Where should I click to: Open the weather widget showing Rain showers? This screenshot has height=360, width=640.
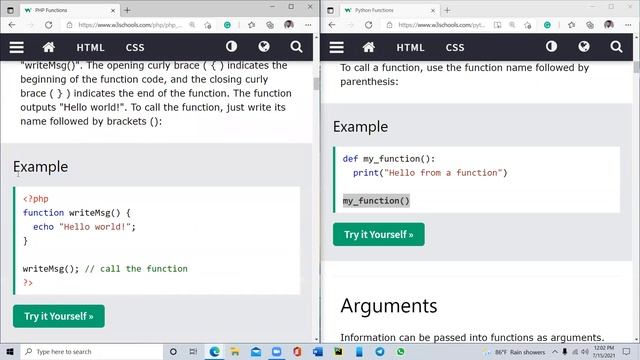pyautogui.click(x=514, y=351)
